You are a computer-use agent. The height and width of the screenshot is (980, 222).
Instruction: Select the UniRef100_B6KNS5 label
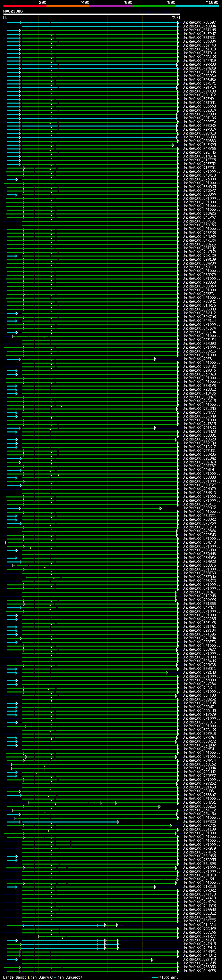pyautogui.click(x=199, y=856)
